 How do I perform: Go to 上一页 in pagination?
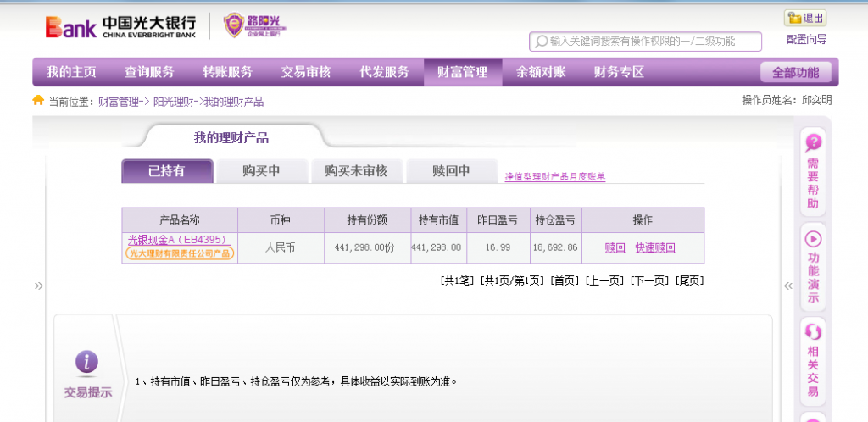pyautogui.click(x=604, y=281)
